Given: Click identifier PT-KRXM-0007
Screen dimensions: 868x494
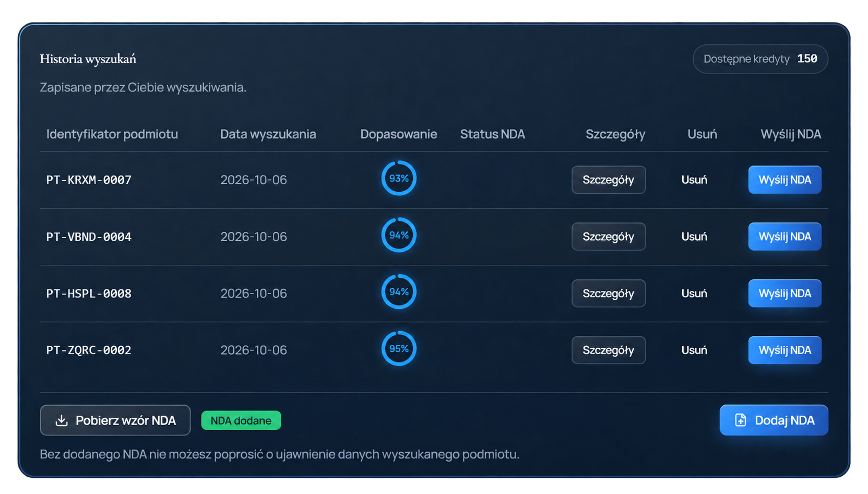Looking at the screenshot, I should click(89, 180).
